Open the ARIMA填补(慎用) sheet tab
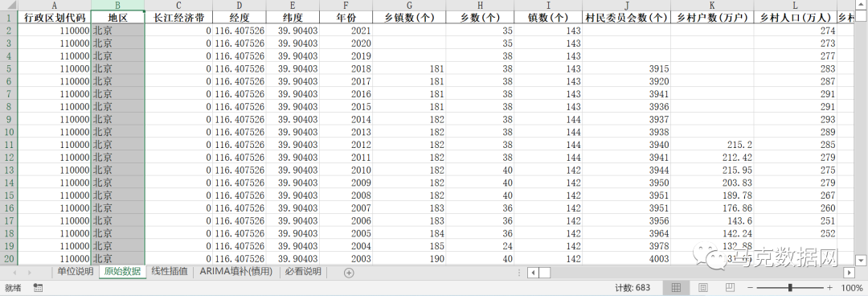The width and height of the screenshot is (868, 296). 236,272
